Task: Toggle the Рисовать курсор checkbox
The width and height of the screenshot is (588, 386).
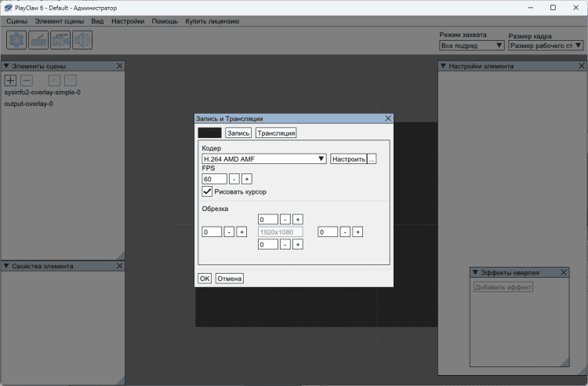Action: (207, 191)
